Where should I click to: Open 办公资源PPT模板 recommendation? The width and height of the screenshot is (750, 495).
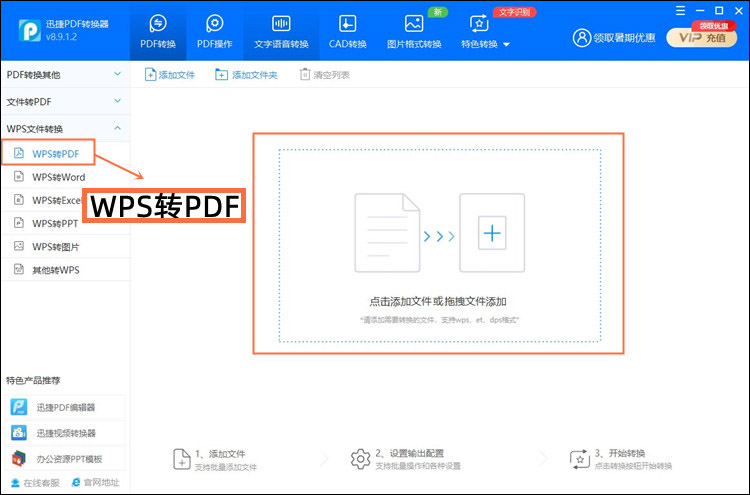[66, 459]
